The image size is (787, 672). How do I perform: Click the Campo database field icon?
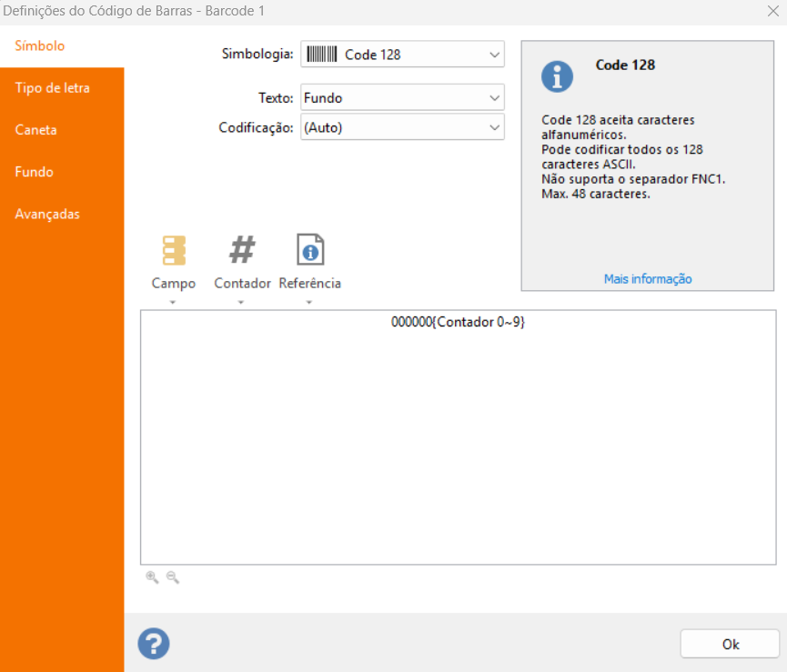coord(173,250)
